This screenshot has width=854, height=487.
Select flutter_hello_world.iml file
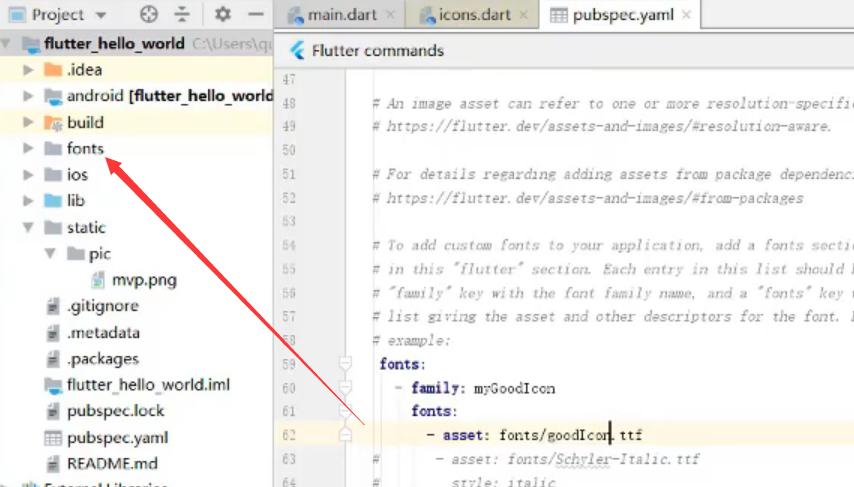[148, 385]
